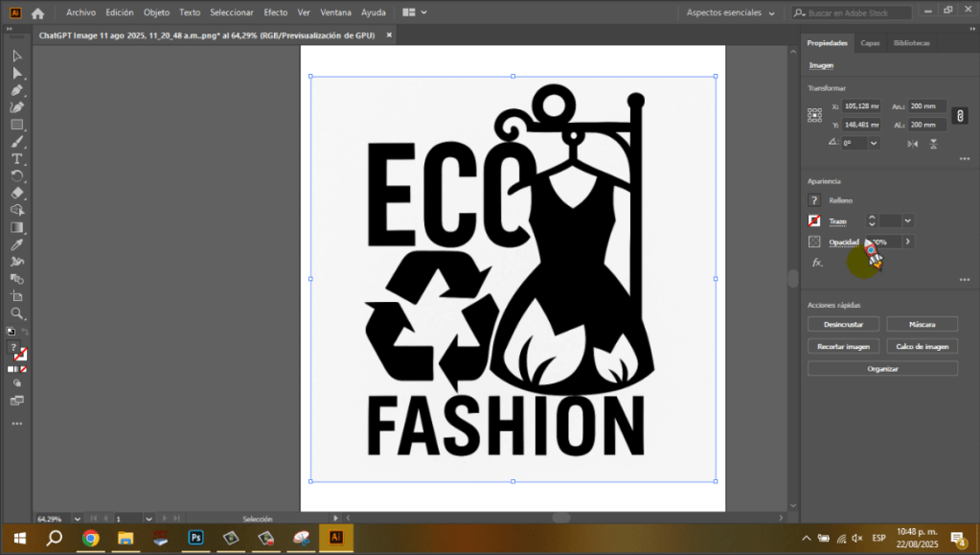This screenshot has height=555, width=980.
Task: Click the Calco de imagen button
Action: 921,346
